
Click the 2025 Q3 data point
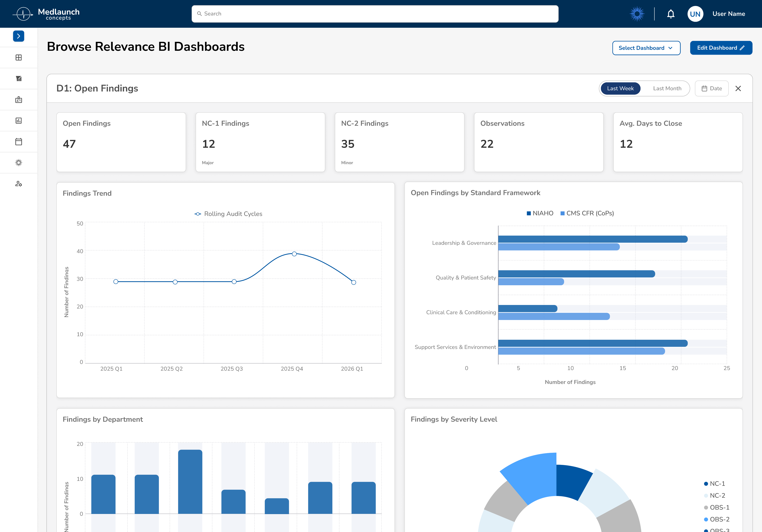pos(234,282)
